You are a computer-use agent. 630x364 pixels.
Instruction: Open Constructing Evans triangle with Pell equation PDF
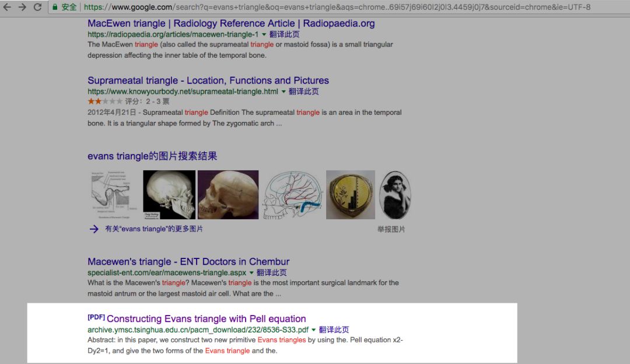click(206, 319)
